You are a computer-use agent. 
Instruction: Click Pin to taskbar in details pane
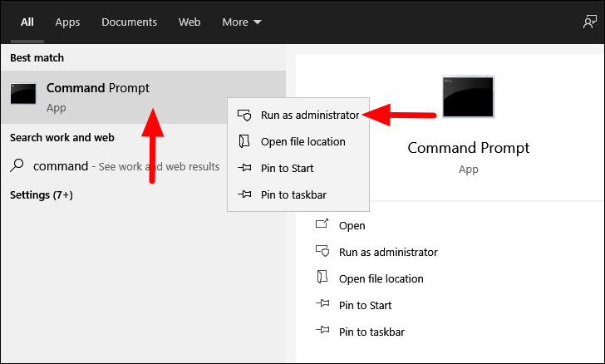[x=371, y=332]
